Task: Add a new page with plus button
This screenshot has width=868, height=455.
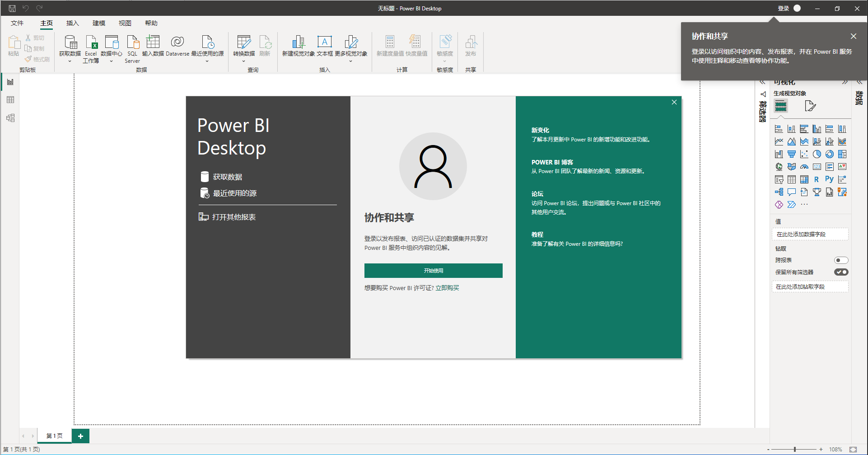Action: [x=80, y=436]
